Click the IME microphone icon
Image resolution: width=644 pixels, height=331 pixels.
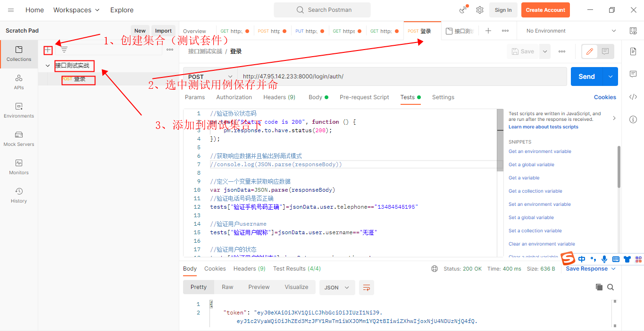604,259
